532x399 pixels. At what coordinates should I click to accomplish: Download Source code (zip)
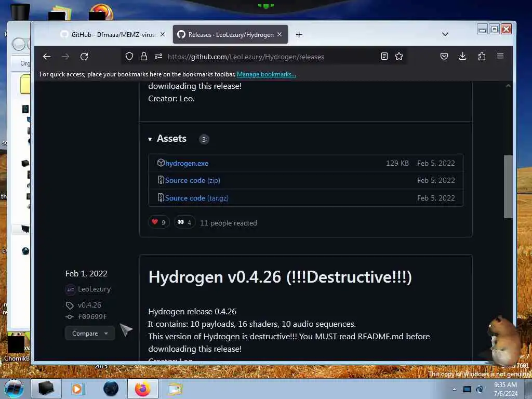[x=192, y=180]
